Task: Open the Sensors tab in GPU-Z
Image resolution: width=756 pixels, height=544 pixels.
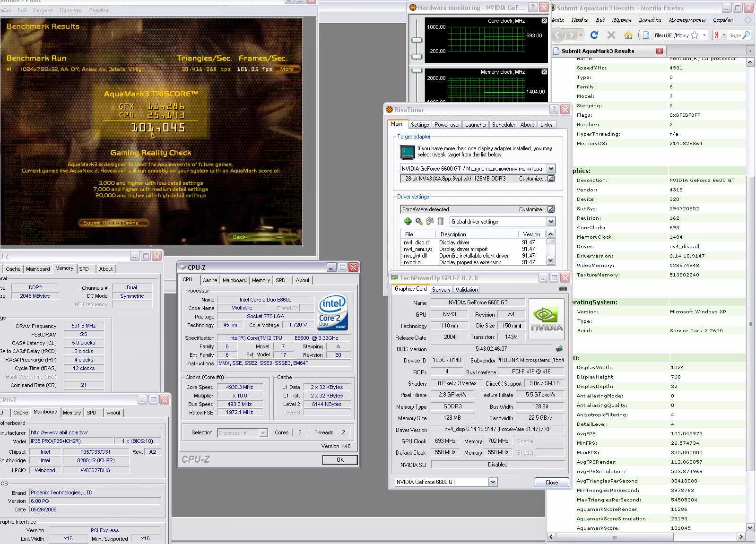Action: [441, 290]
